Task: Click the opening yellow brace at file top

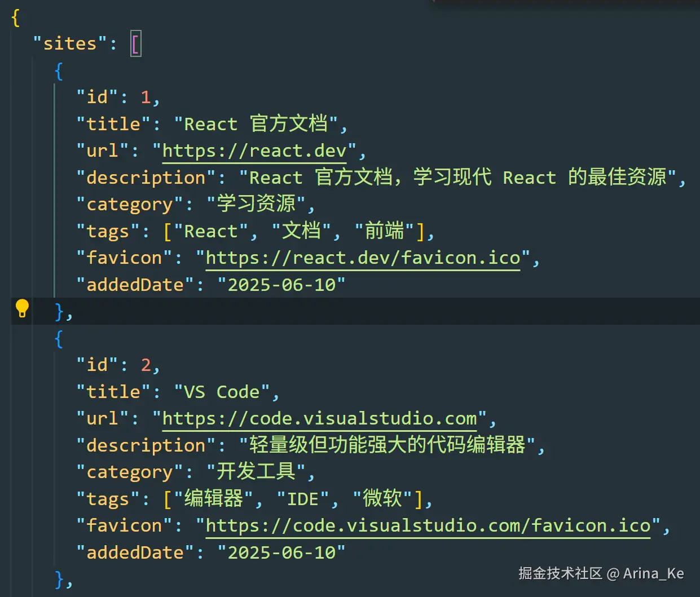Action: pyautogui.click(x=15, y=17)
